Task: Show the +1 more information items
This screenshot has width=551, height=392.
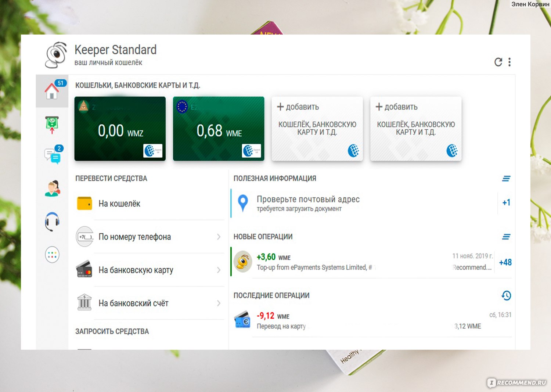Action: pyautogui.click(x=506, y=202)
